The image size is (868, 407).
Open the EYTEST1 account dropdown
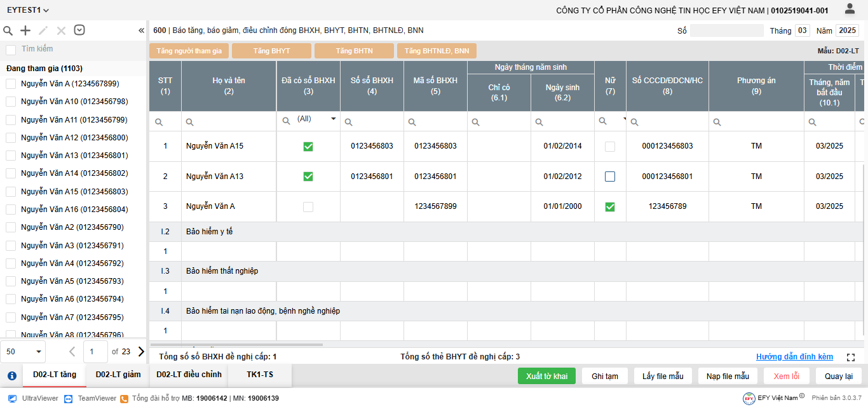click(28, 10)
